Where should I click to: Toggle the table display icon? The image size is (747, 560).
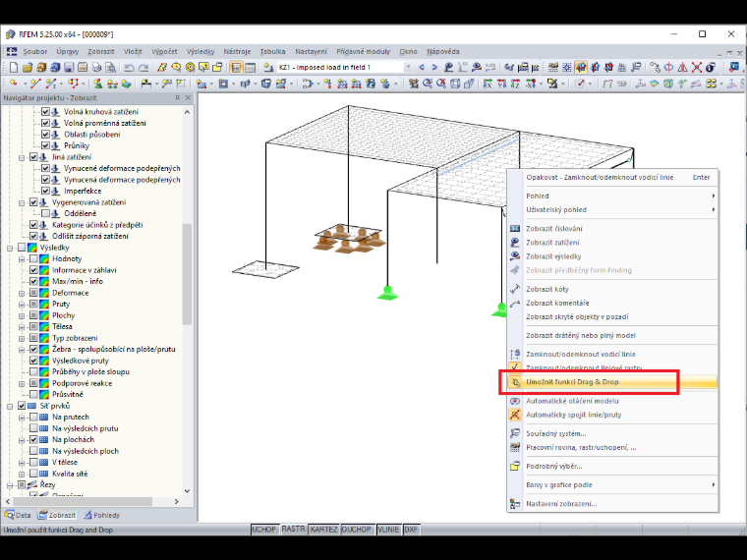point(250,68)
